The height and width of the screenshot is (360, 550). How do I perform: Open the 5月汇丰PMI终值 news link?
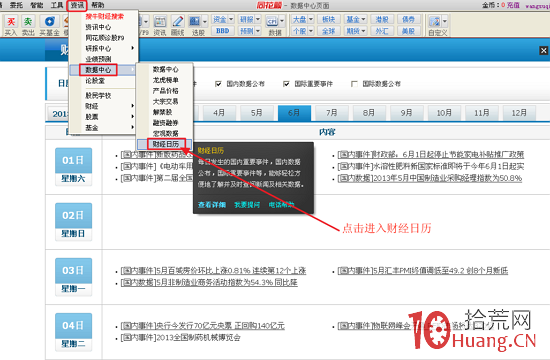pyautogui.click(x=423, y=271)
